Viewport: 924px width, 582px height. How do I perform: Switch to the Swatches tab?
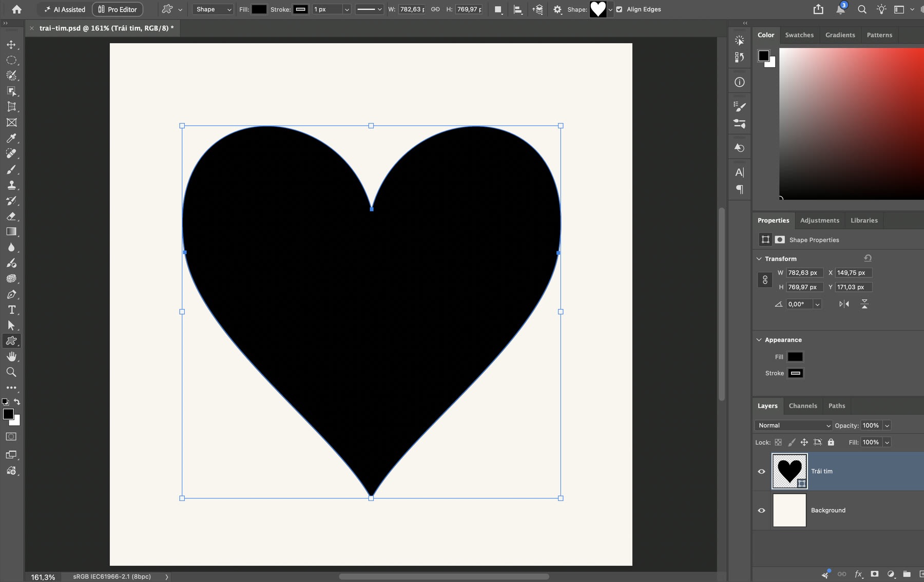pos(799,35)
